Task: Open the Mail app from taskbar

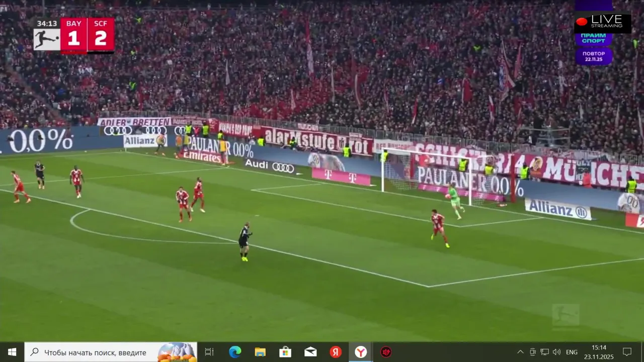Action: pos(310,352)
